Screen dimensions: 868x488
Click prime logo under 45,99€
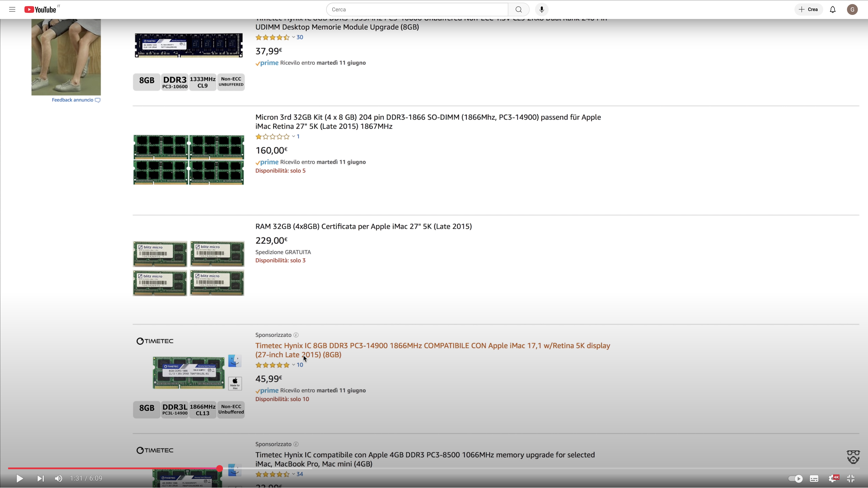[x=267, y=391]
